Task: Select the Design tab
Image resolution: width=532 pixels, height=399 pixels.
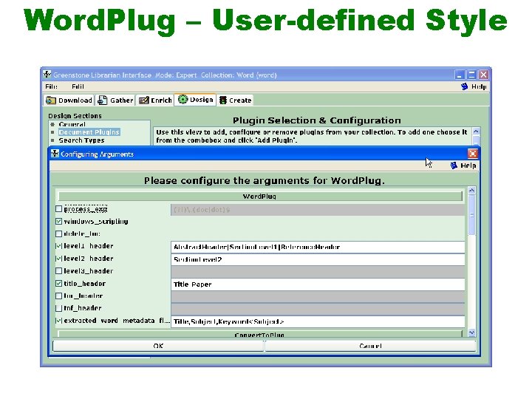Action: (195, 100)
